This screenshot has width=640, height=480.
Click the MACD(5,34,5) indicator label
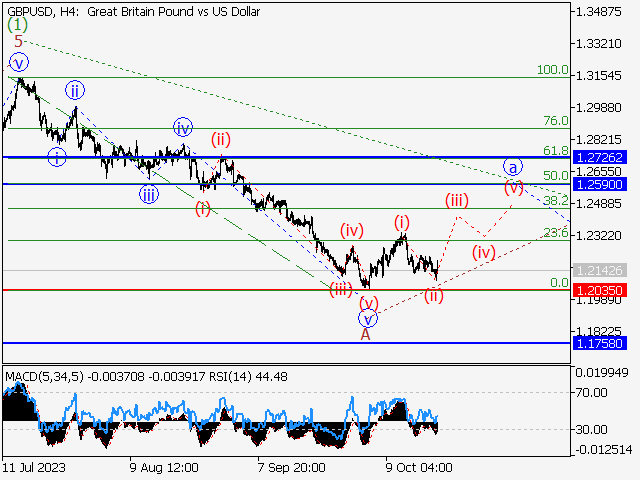coord(44,376)
